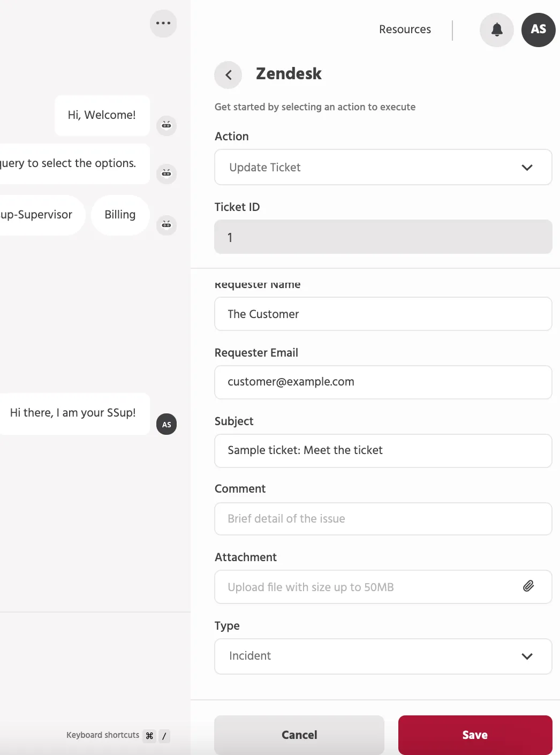The height and width of the screenshot is (755, 560).
Task: Click the Comment input field
Action: (x=383, y=518)
